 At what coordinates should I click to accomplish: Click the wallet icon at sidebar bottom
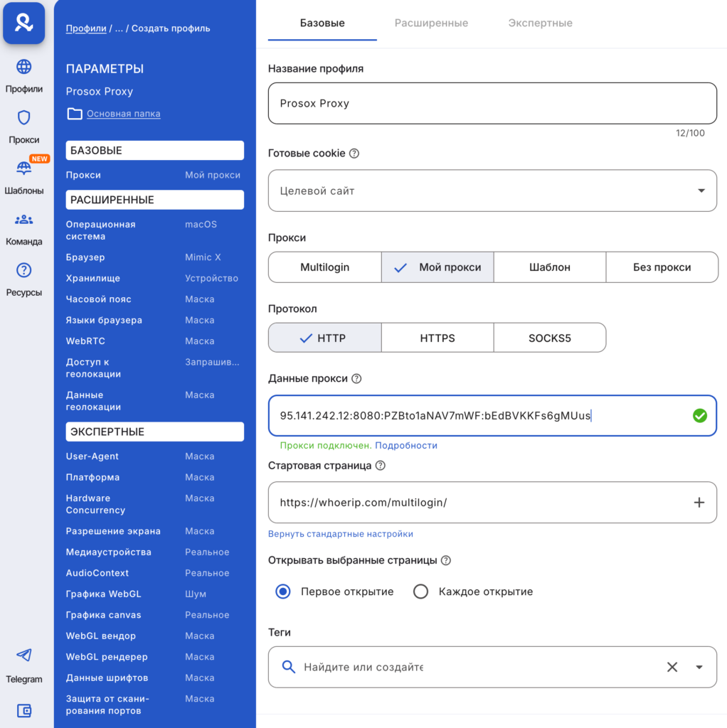coord(24,710)
